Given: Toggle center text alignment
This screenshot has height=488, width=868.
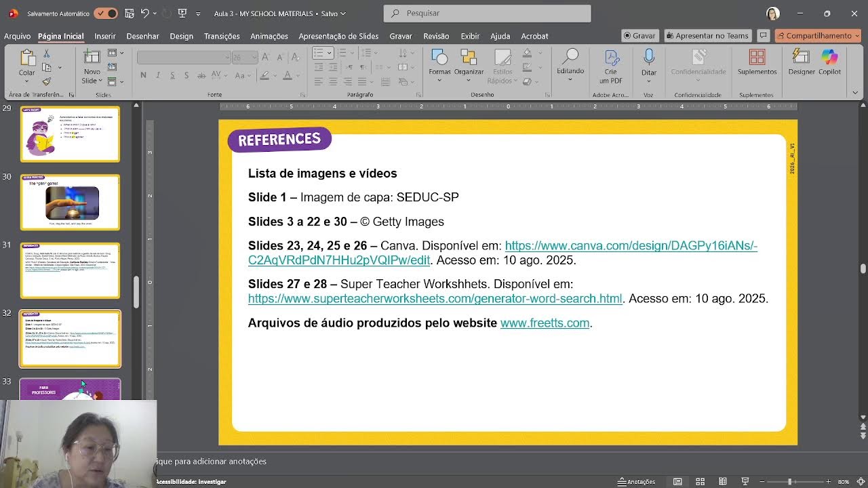Looking at the screenshot, I should [333, 82].
